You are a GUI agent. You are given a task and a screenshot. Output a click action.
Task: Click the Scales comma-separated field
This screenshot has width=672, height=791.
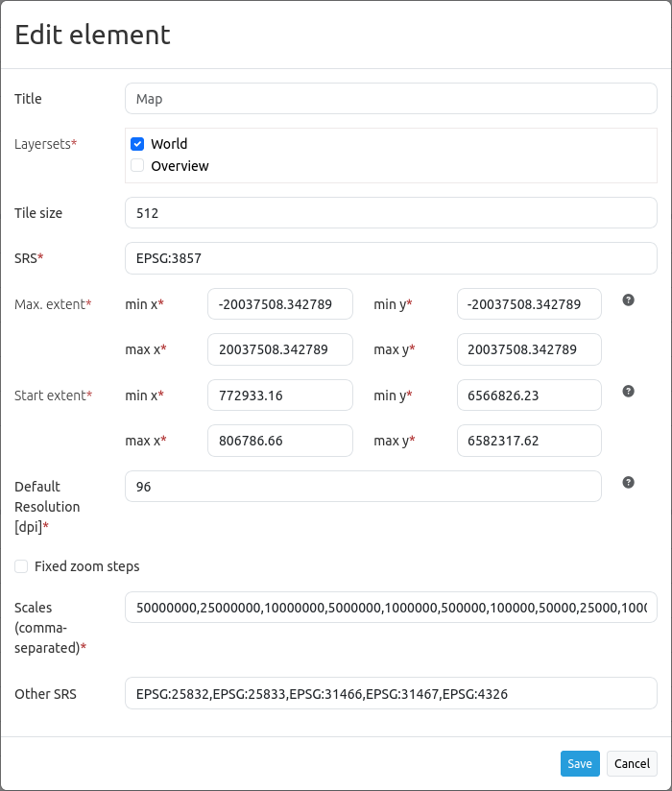point(391,608)
